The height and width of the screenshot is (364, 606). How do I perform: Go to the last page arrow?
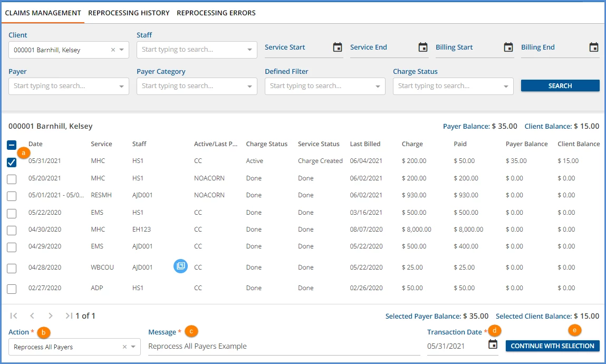pyautogui.click(x=69, y=315)
